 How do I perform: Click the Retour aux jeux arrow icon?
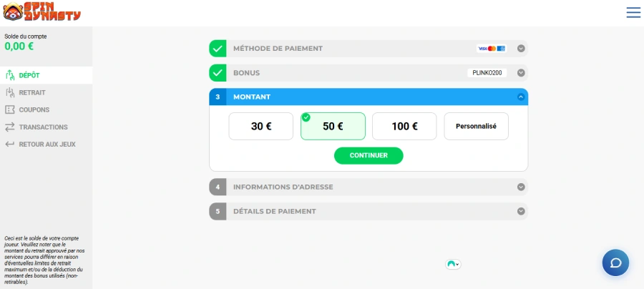pos(10,144)
